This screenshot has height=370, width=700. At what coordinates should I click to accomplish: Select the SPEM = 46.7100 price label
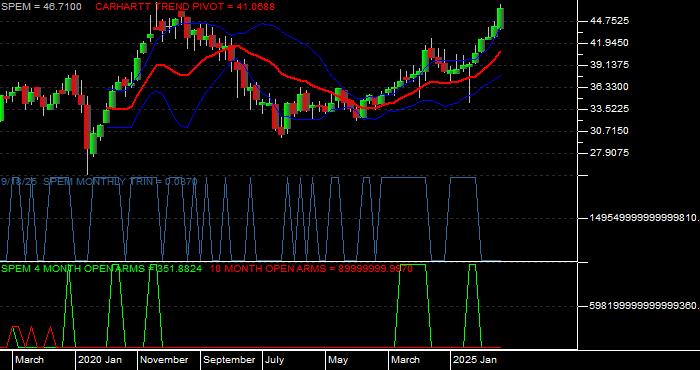tap(41, 7)
